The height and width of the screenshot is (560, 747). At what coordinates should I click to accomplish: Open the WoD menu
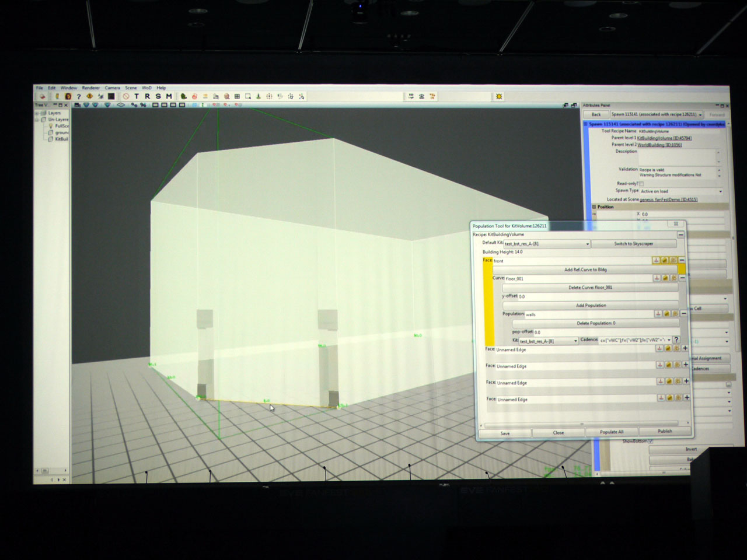pos(146,88)
